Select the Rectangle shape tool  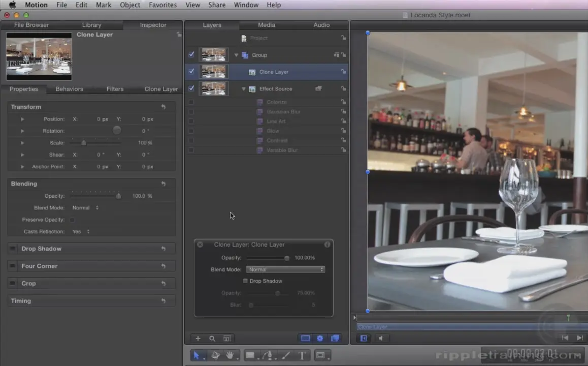pos(250,355)
